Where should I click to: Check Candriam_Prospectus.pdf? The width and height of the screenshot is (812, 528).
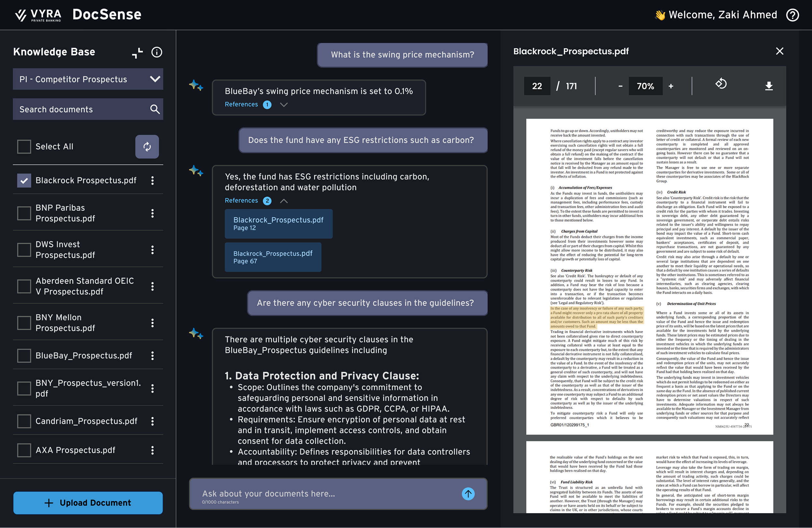pos(24,421)
